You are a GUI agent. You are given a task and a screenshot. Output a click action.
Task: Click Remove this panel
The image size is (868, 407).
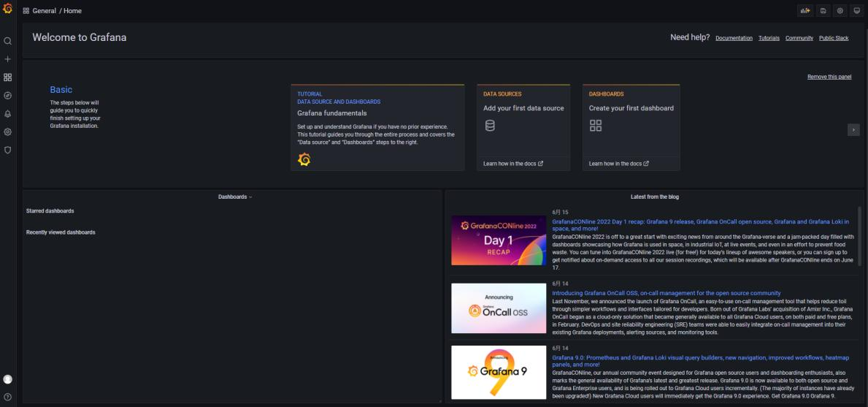tap(829, 77)
